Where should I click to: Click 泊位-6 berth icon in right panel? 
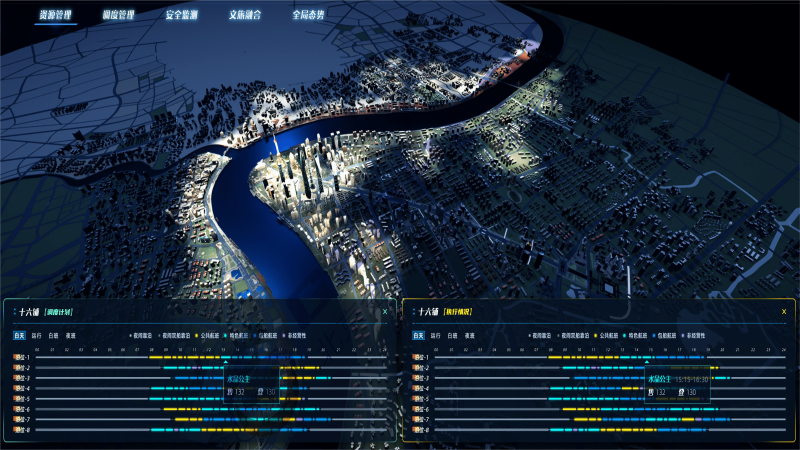415,409
